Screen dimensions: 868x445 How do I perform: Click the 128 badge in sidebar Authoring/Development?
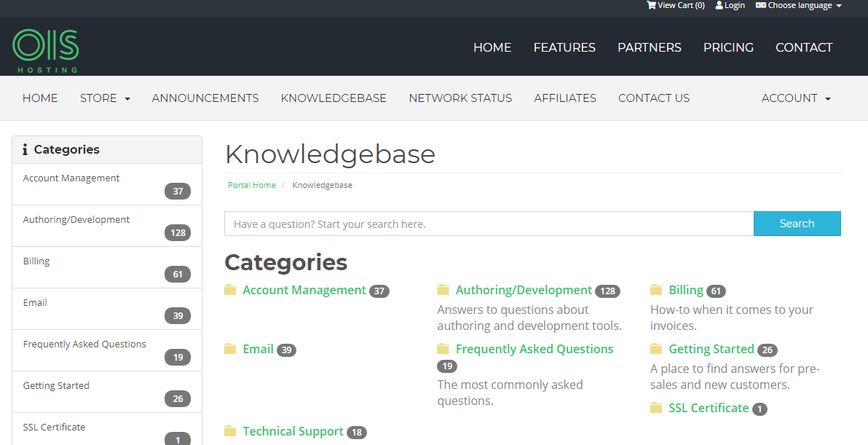[x=178, y=232]
